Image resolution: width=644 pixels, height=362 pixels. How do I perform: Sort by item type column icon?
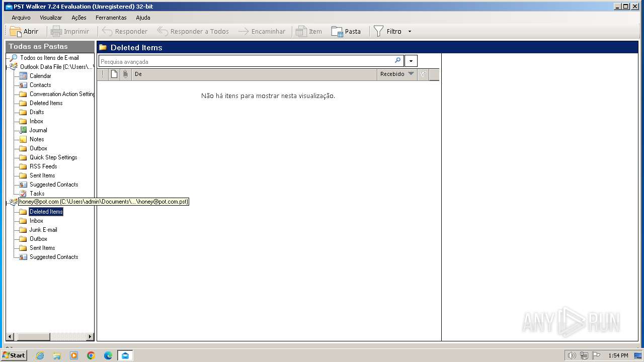click(x=114, y=74)
